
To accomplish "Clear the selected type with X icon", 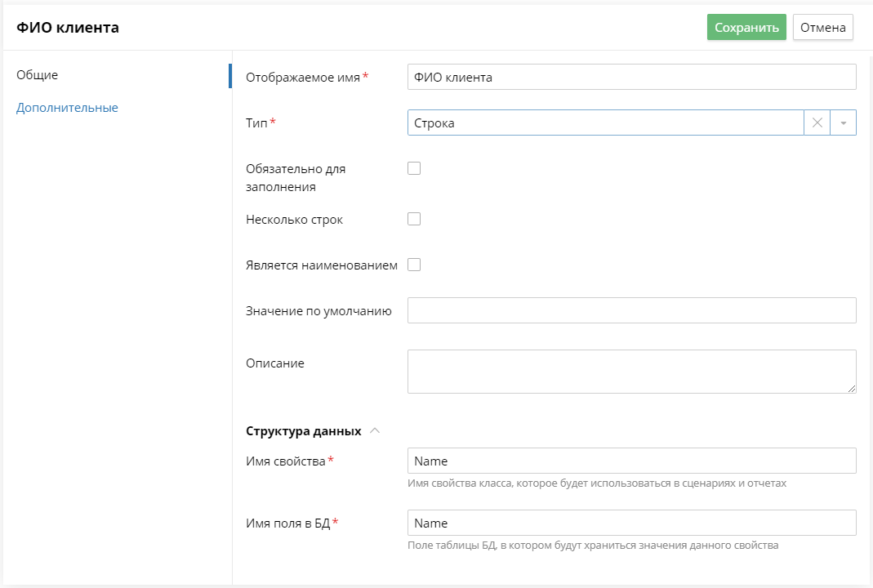I will pyautogui.click(x=817, y=122).
